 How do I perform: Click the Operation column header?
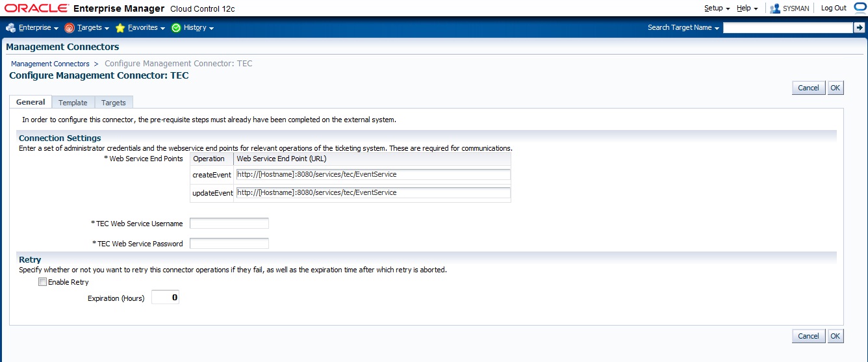tap(209, 159)
